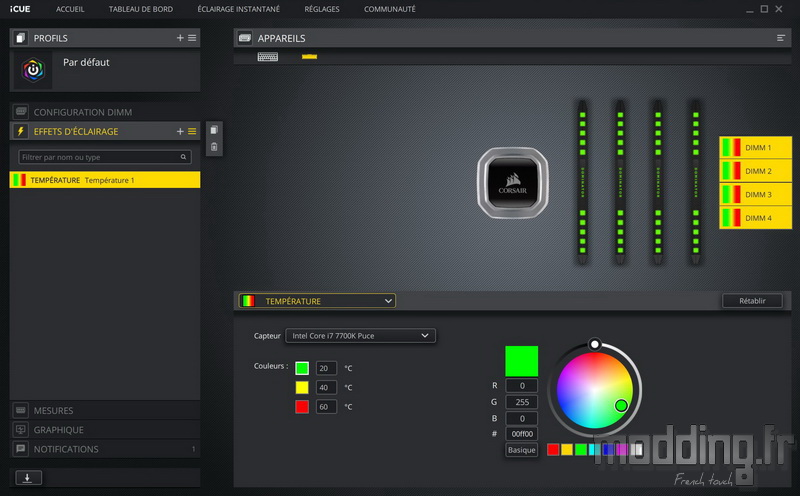Image resolution: width=800 pixels, height=496 pixels.
Task: Click the Effets d'éclairage lightning icon
Action: 20,131
